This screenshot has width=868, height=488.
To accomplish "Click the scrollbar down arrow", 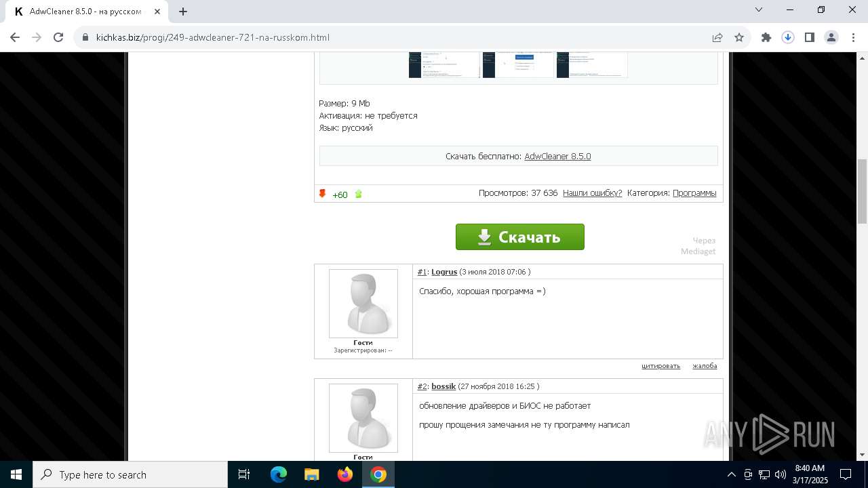I will click(x=862, y=455).
